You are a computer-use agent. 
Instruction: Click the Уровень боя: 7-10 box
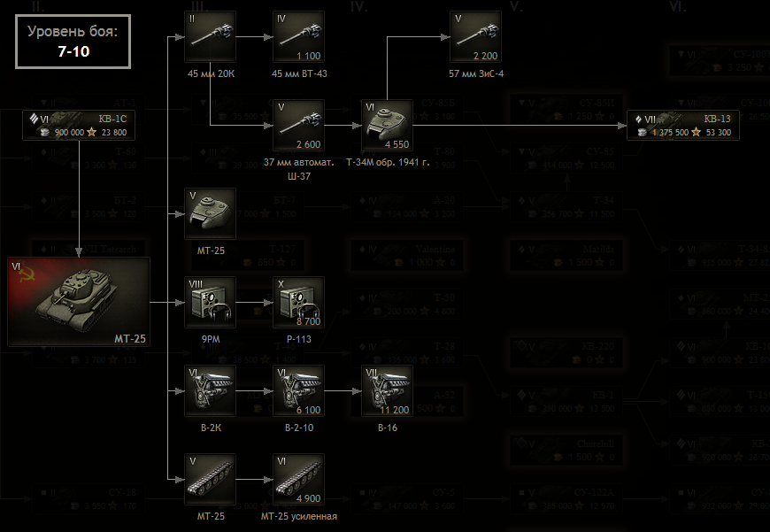pyautogui.click(x=73, y=42)
